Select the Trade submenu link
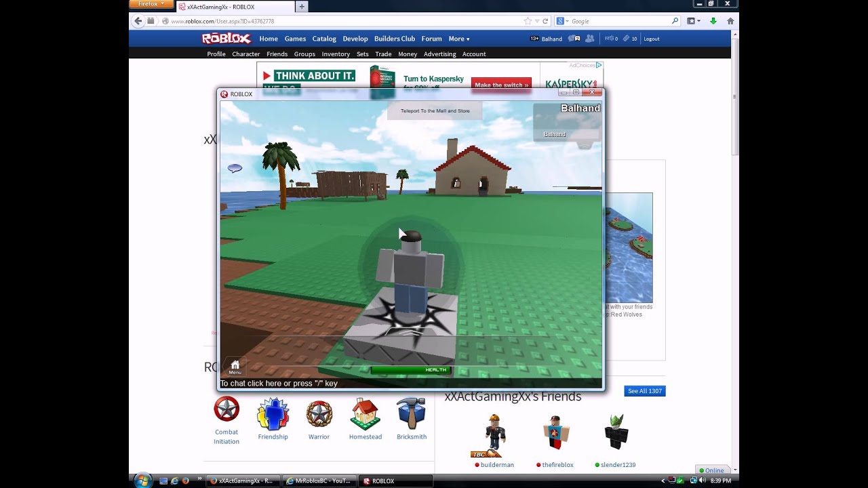This screenshot has height=488, width=868. [x=383, y=54]
